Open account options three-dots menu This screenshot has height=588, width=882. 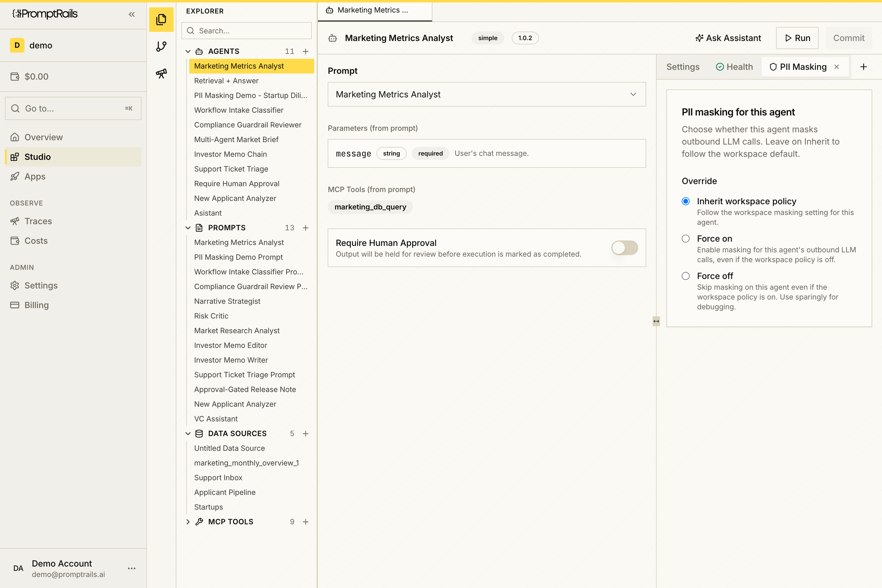point(132,568)
